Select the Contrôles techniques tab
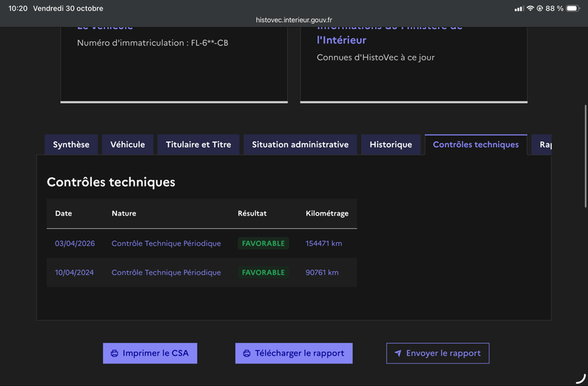This screenshot has width=588, height=386. pos(476,144)
